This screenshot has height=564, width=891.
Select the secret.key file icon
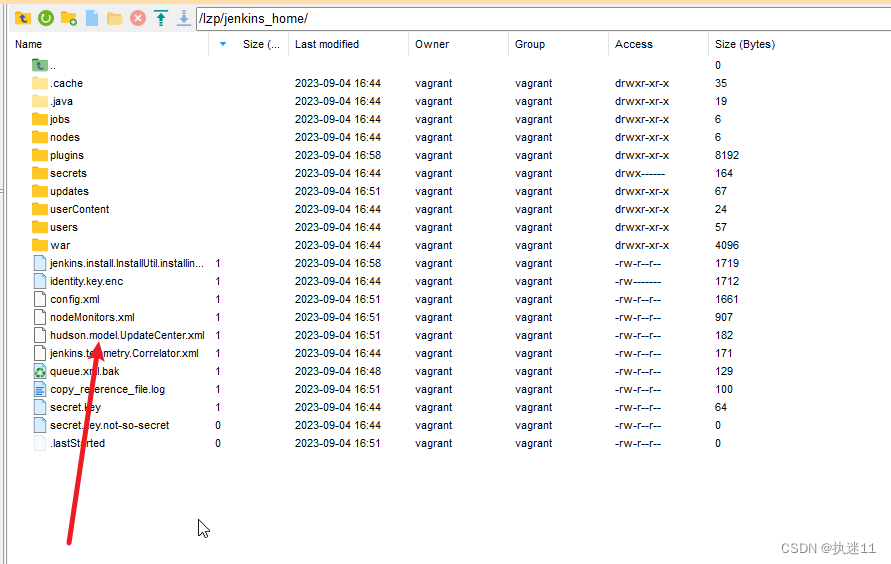coord(40,407)
